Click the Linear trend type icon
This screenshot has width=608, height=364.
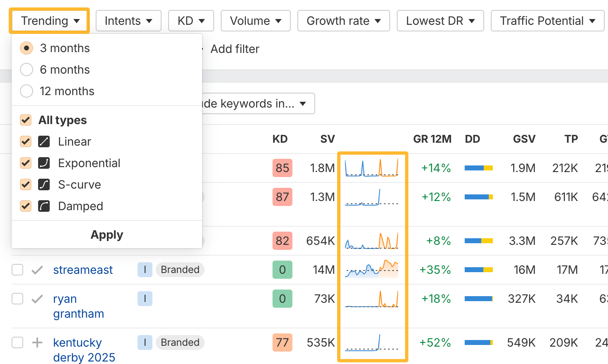click(x=44, y=141)
